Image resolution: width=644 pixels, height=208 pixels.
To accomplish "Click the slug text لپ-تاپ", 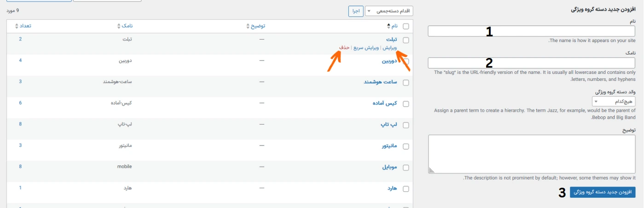I will point(125,124).
